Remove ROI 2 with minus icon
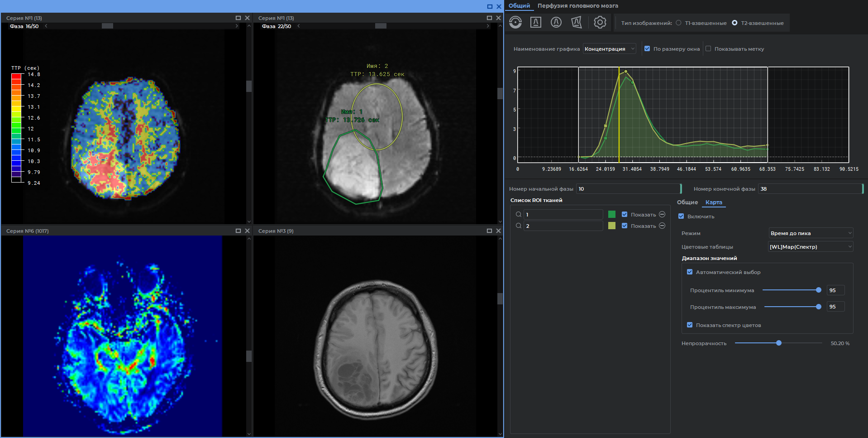 click(662, 226)
